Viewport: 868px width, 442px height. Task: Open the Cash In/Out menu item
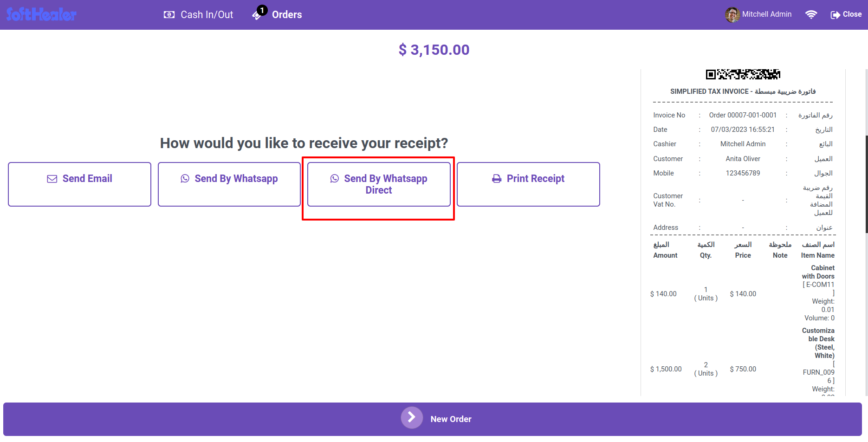[198, 15]
